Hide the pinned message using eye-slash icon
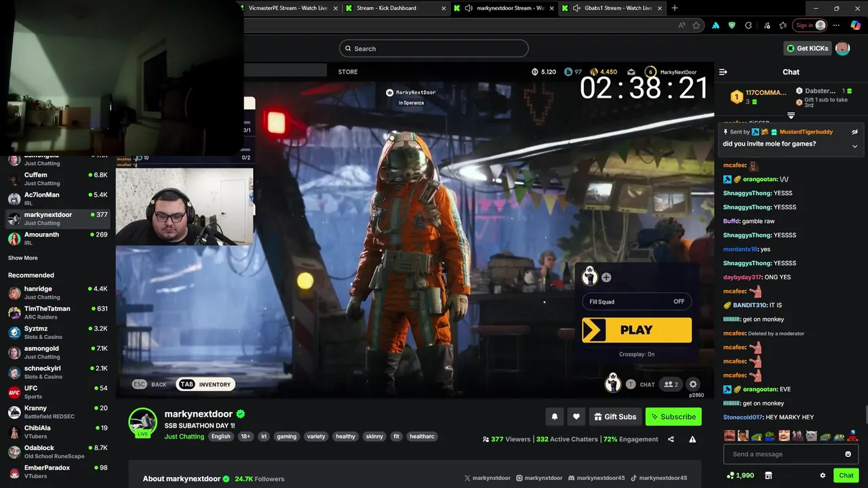This screenshot has width=868, height=488. point(854,132)
